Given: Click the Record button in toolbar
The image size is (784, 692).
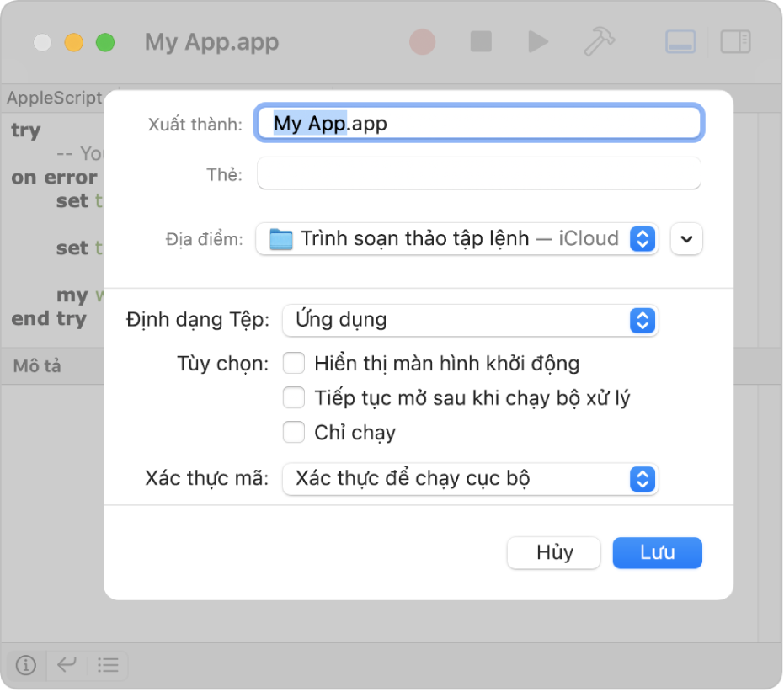Looking at the screenshot, I should click(x=422, y=41).
